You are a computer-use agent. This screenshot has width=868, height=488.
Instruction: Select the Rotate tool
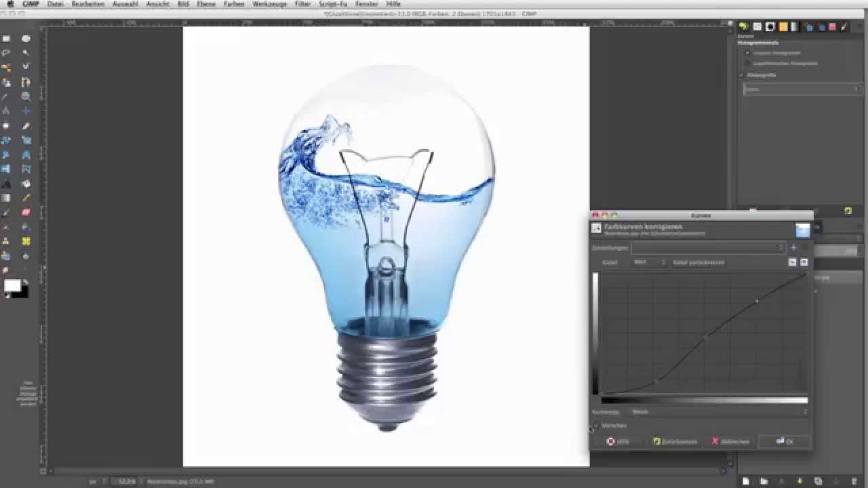6,140
